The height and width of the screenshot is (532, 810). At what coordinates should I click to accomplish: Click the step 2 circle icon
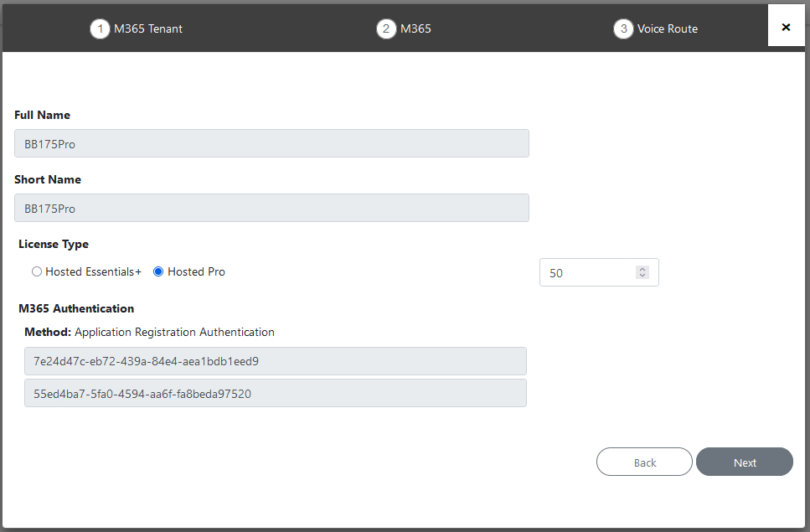click(386, 29)
